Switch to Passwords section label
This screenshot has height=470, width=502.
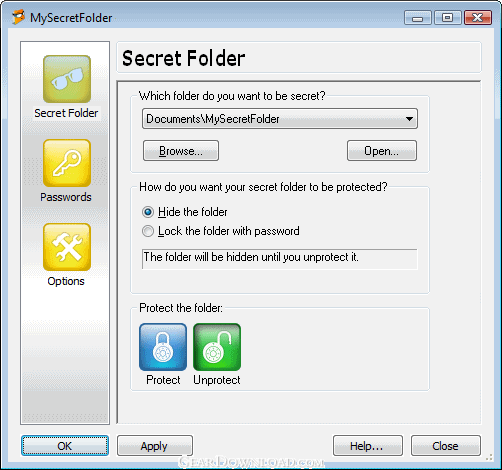coord(66,197)
